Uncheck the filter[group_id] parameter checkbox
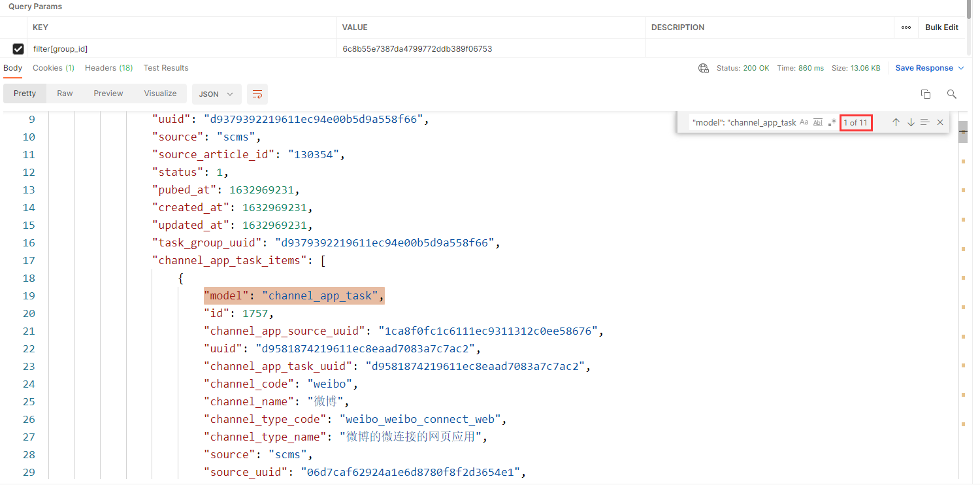980x487 pixels. pyautogui.click(x=18, y=48)
